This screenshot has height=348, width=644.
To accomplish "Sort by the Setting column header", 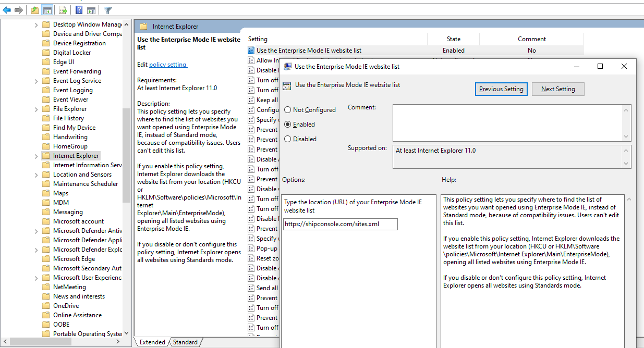I will pyautogui.click(x=336, y=39).
